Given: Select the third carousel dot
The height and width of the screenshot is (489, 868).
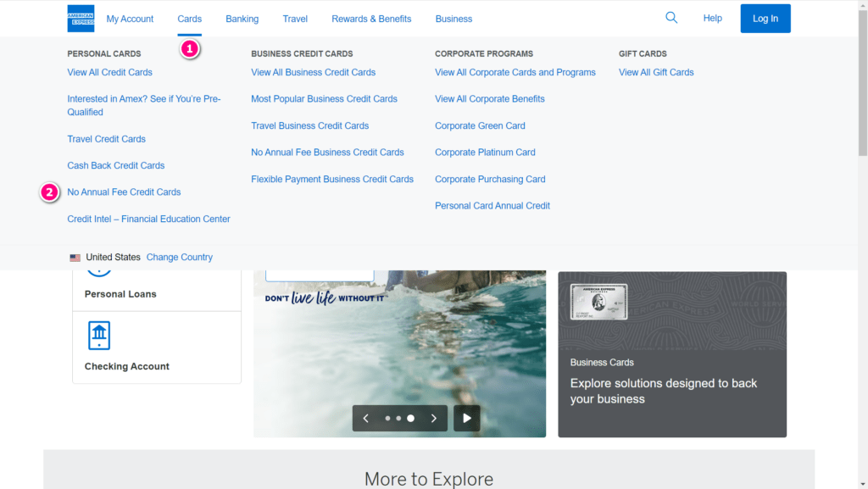Looking at the screenshot, I should [x=411, y=418].
